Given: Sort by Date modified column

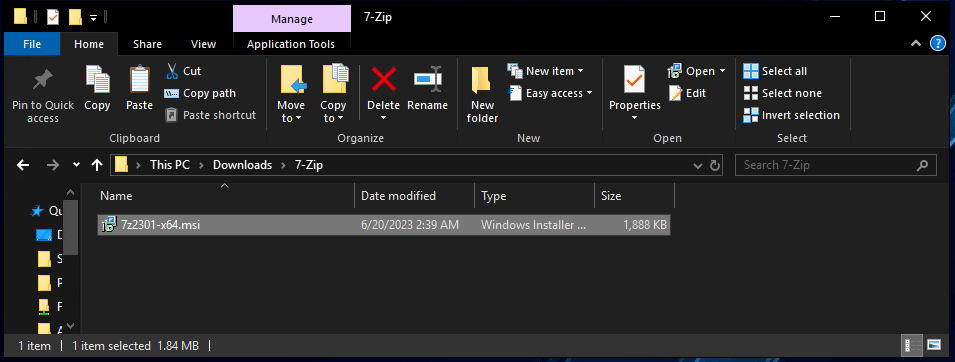Looking at the screenshot, I should pyautogui.click(x=414, y=196).
